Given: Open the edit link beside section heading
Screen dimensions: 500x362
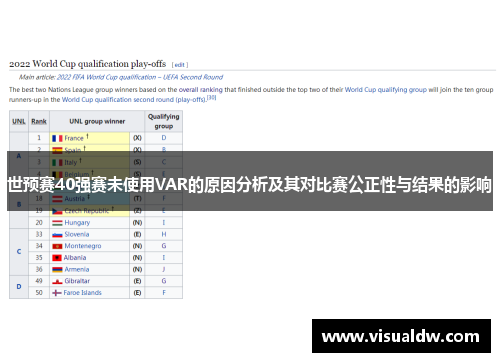Looking at the screenshot, I should pyautogui.click(x=180, y=65).
